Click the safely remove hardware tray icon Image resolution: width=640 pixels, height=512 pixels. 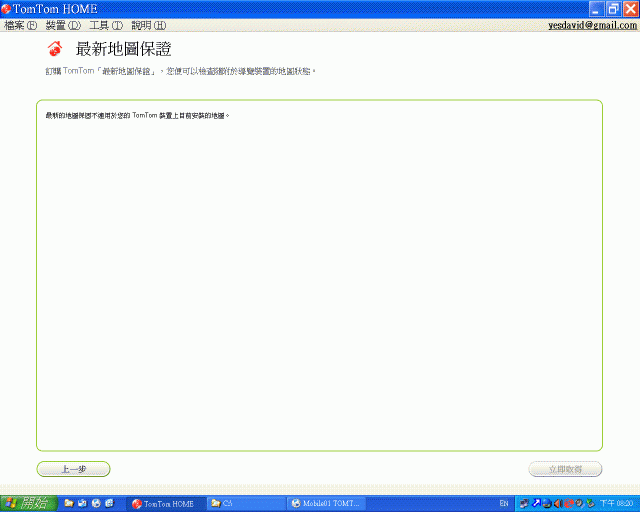[590, 503]
